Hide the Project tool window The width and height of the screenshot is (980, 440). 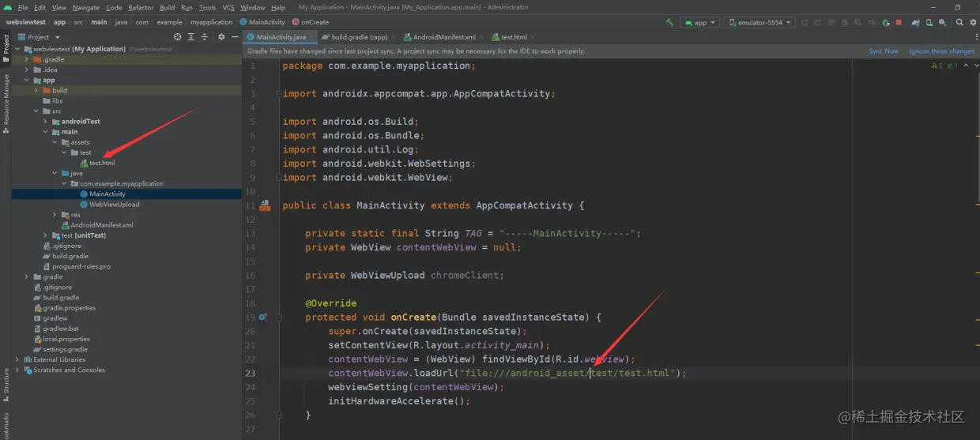tap(234, 36)
